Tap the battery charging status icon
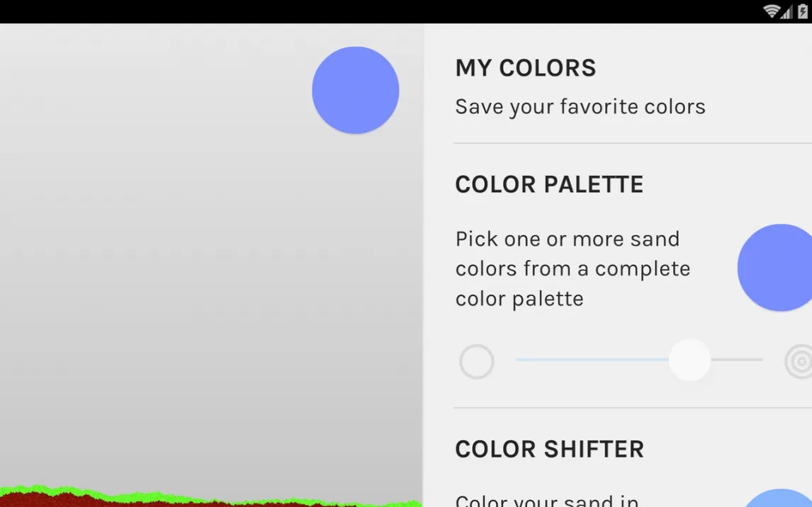Image resolution: width=812 pixels, height=507 pixels. pyautogui.click(x=802, y=11)
